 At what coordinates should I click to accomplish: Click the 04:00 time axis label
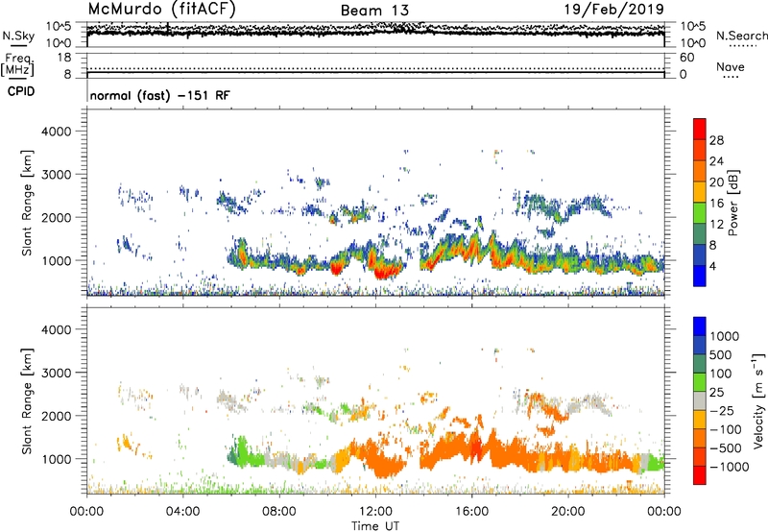[182, 511]
